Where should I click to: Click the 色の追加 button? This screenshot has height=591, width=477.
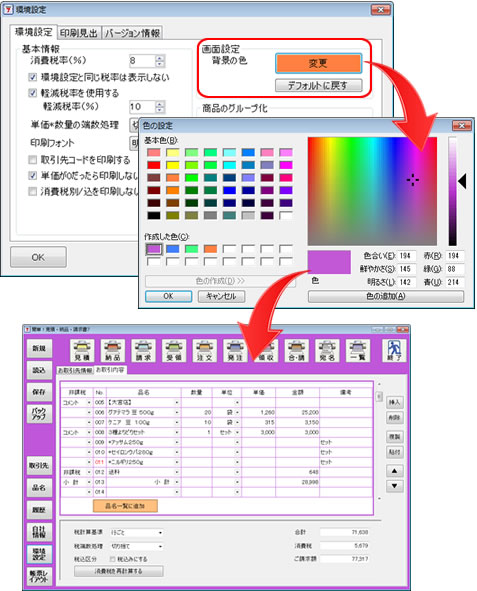pos(385,296)
